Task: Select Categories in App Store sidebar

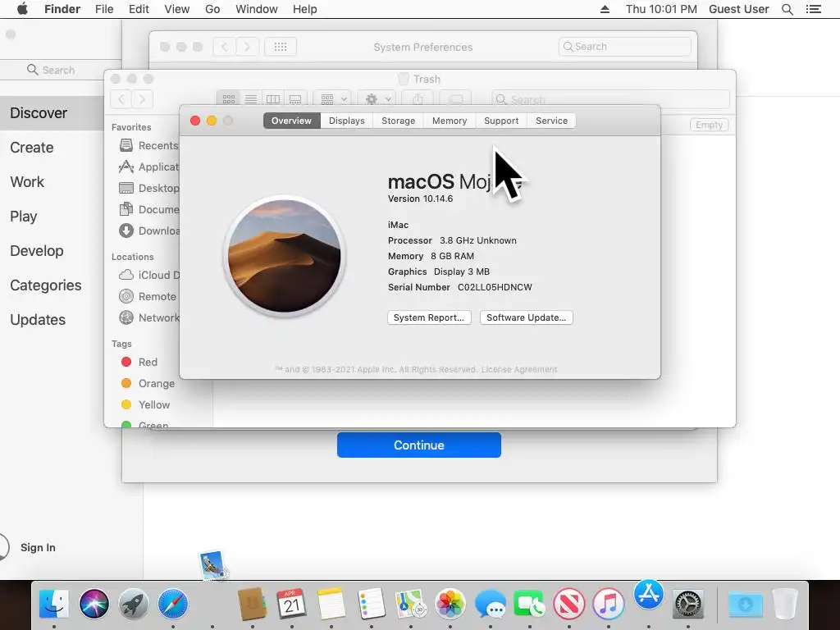Action: click(x=46, y=285)
